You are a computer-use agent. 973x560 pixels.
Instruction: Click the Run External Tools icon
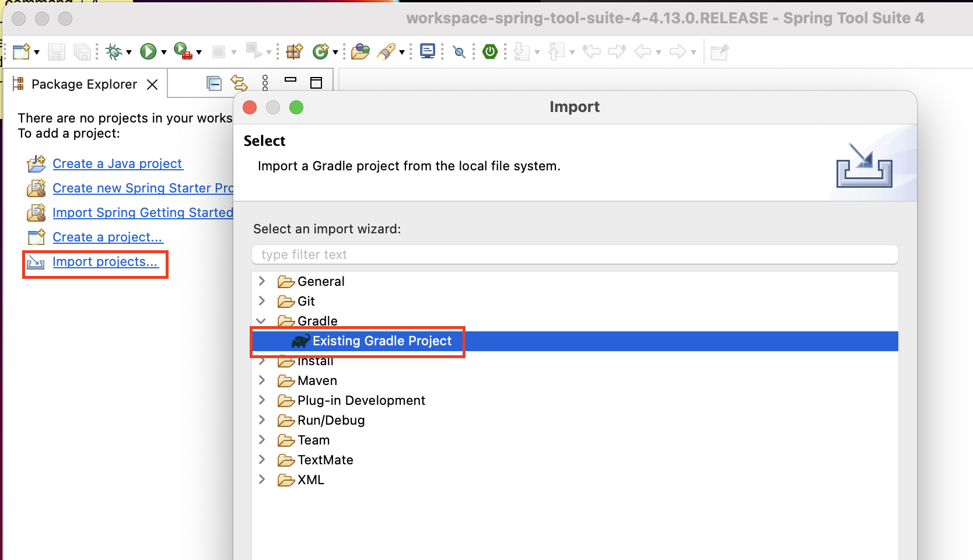pos(183,51)
